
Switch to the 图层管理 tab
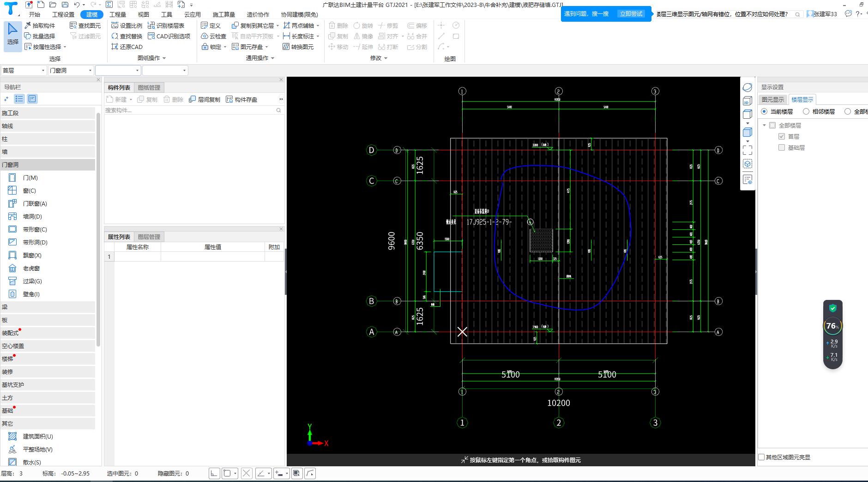pos(149,237)
